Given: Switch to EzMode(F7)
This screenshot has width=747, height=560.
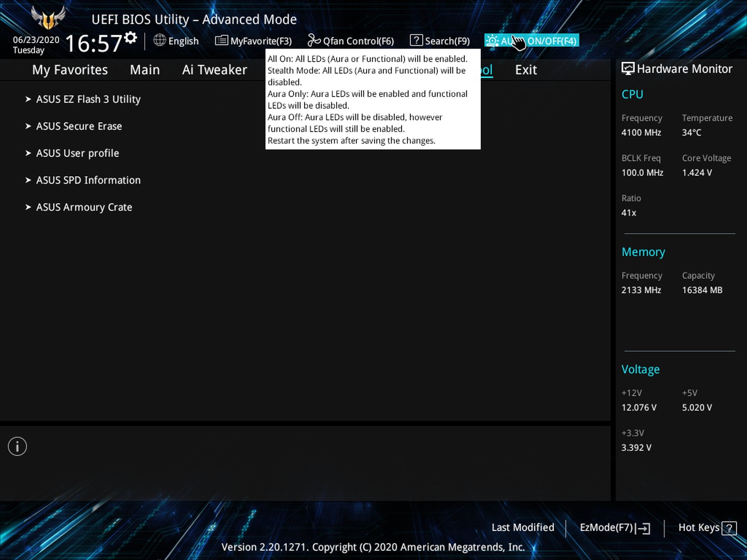Looking at the screenshot, I should point(606,528).
